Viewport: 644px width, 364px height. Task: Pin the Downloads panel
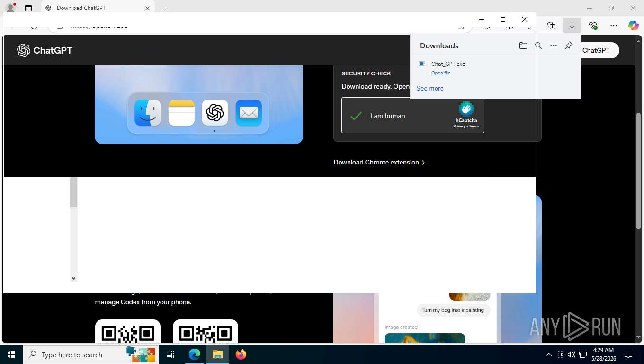[569, 45]
